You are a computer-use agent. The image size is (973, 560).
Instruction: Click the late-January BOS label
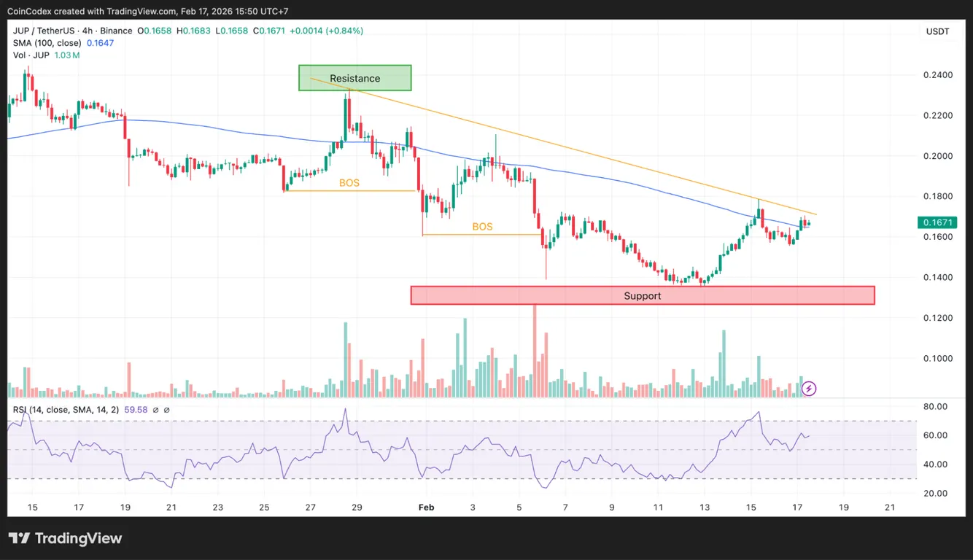pos(349,183)
